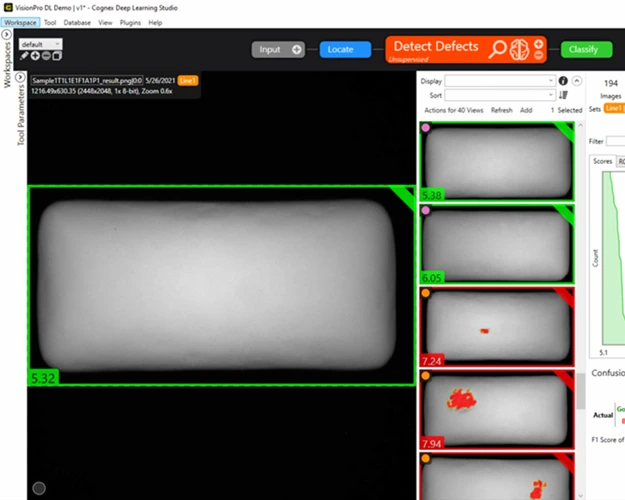Click the magnifier icon in Detect Defects
Image resolution: width=625 pixels, height=500 pixels.
(497, 49)
